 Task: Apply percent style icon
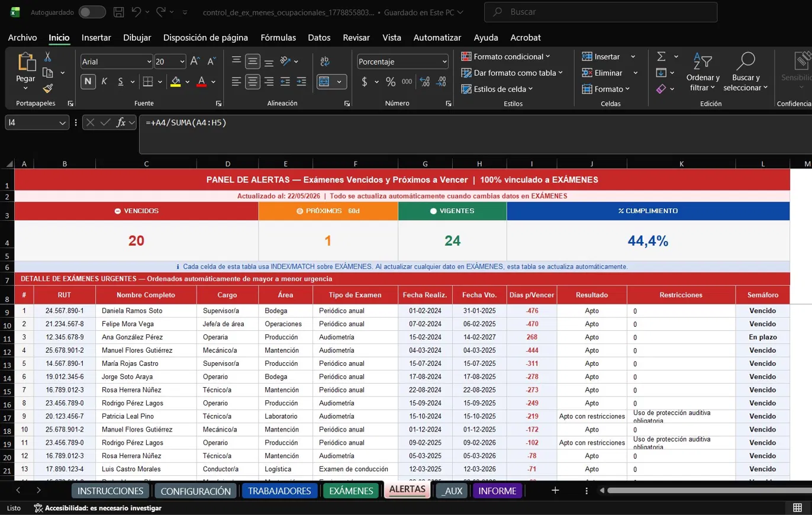pos(391,82)
